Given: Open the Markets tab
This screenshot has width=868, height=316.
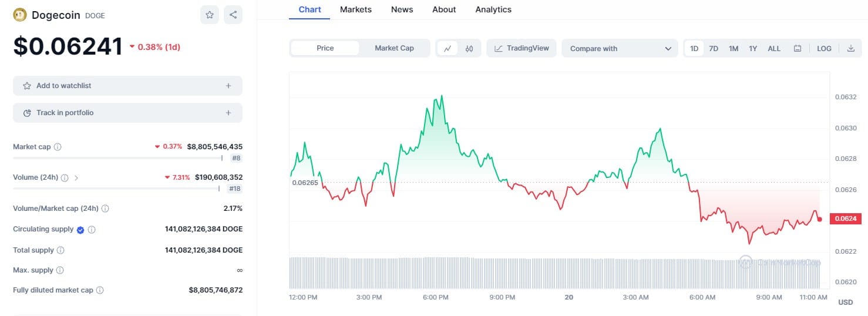Looking at the screenshot, I should [355, 9].
